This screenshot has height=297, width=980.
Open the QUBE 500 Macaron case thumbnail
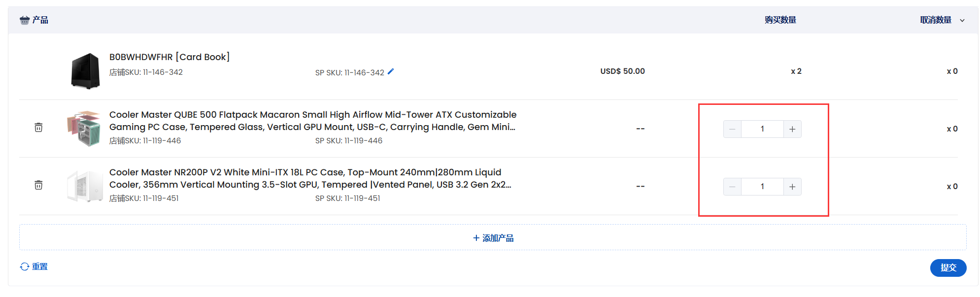(x=84, y=129)
